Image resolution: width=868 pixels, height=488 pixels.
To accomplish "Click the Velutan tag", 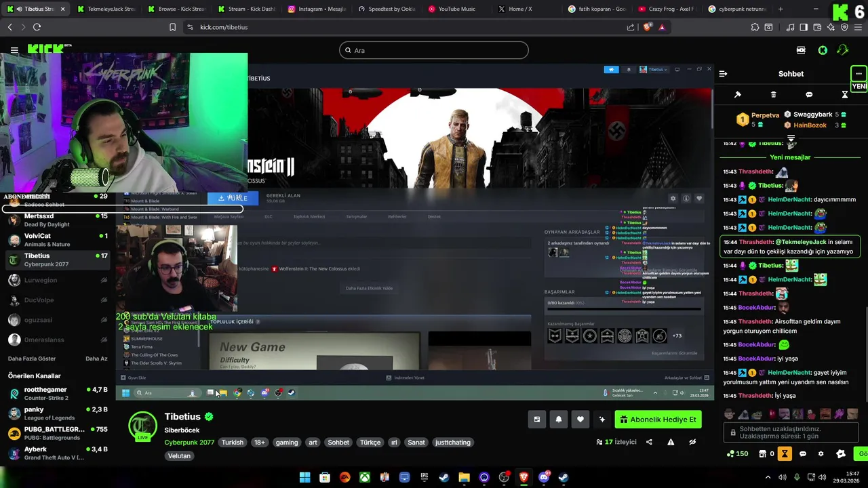I will [179, 456].
